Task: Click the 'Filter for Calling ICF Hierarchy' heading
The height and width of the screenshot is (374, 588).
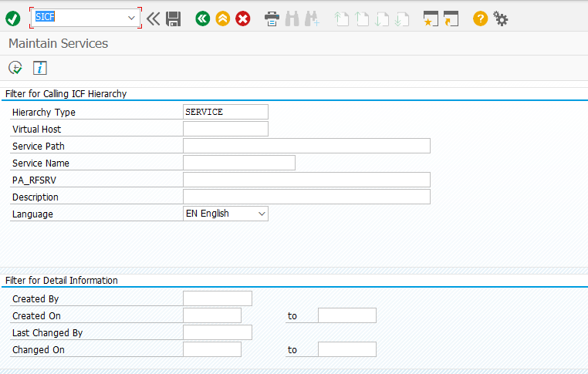Action: click(66, 93)
